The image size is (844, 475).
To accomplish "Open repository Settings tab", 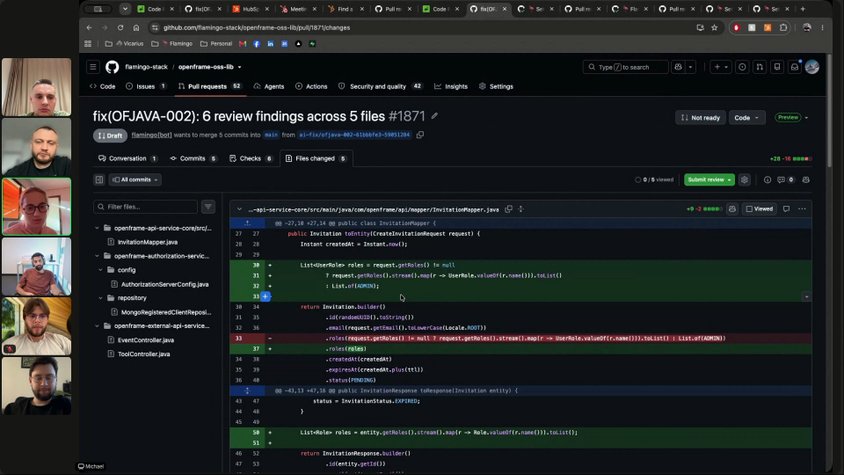I will 496,86.
